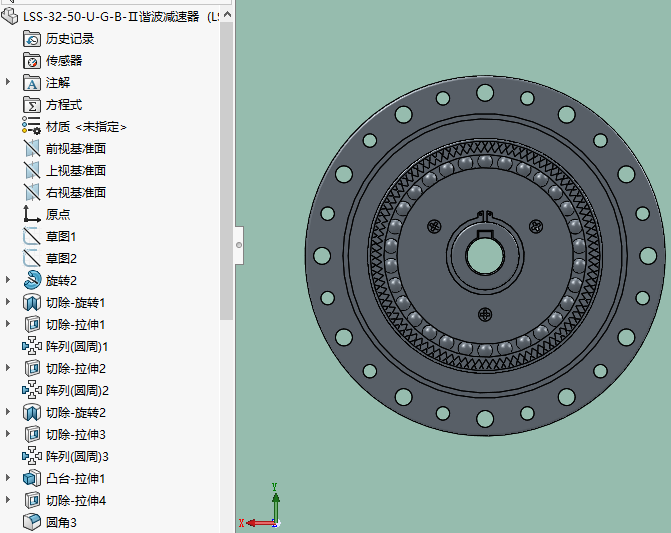Click the 阵列(圆周)3 circular pattern icon
The height and width of the screenshot is (533, 671).
32,456
